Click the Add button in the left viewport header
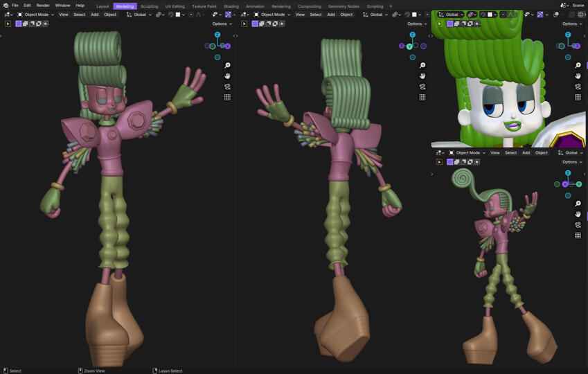 [x=94, y=15]
